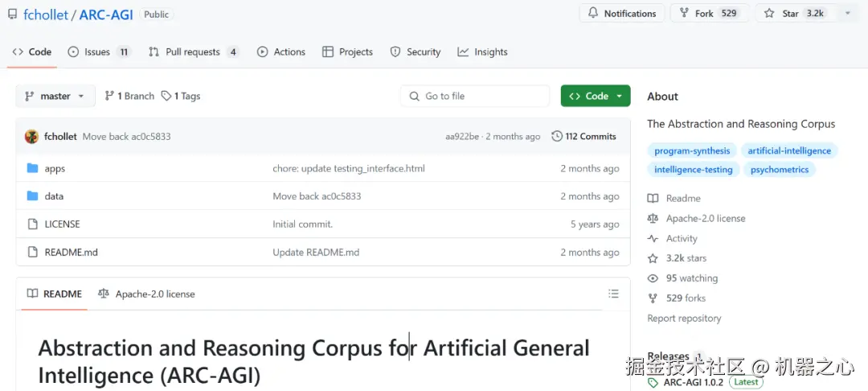Click the Activity pulse icon in About
The image size is (868, 391).
click(653, 239)
